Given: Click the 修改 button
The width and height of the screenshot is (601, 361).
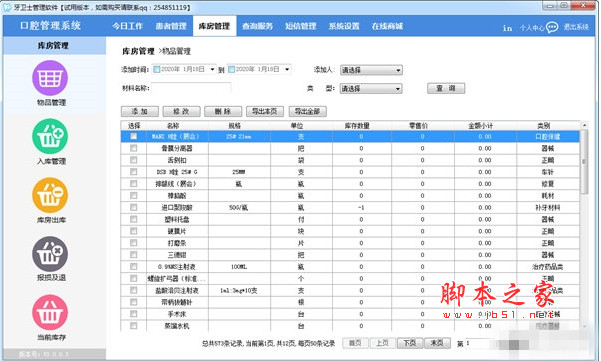Looking at the screenshot, I should click(181, 112).
